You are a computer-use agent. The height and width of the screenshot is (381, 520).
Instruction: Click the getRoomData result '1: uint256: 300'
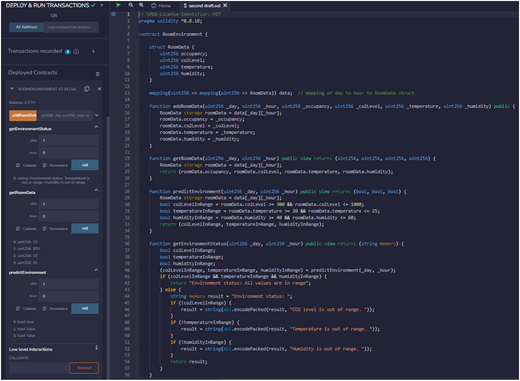click(26, 248)
